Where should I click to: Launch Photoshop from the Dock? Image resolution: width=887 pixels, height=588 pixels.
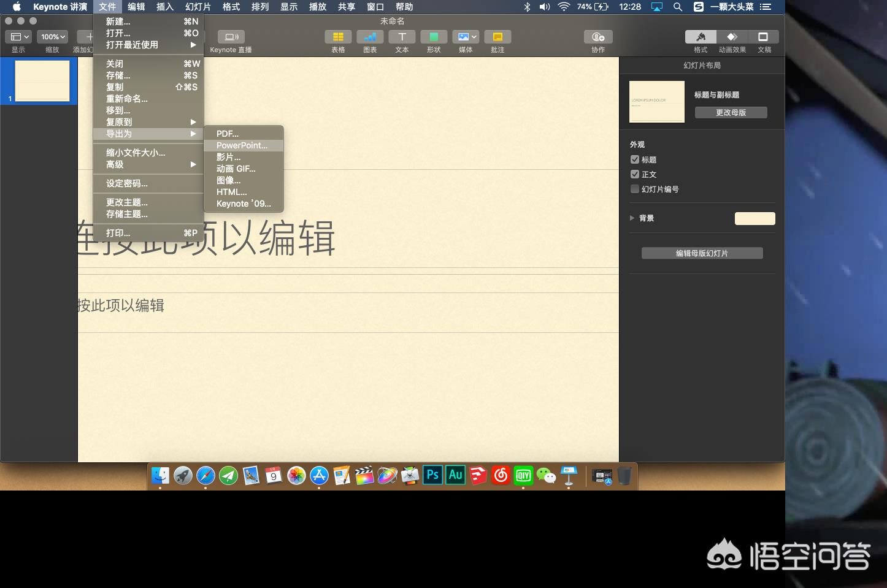pyautogui.click(x=432, y=475)
